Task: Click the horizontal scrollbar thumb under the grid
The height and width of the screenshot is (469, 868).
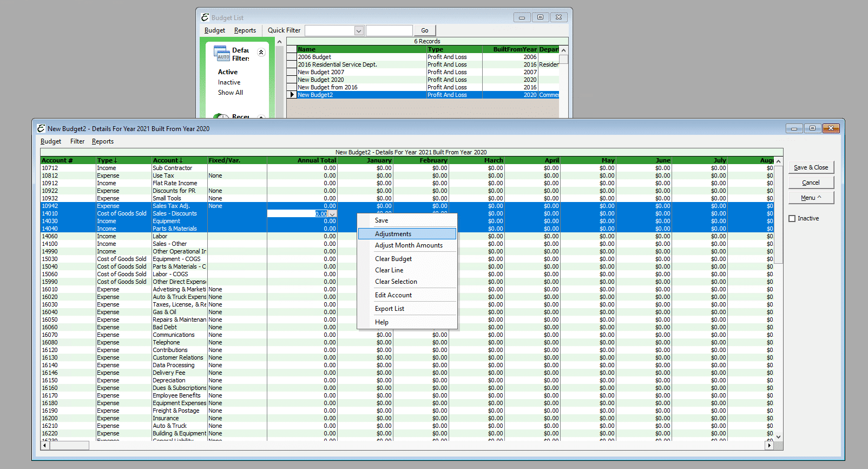Action: (x=69, y=445)
